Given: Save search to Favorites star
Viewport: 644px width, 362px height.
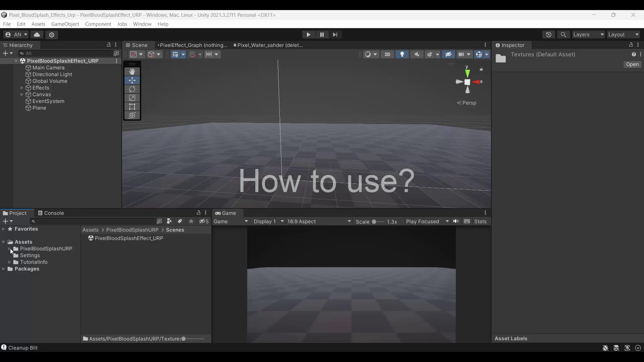Looking at the screenshot, I should (191, 221).
